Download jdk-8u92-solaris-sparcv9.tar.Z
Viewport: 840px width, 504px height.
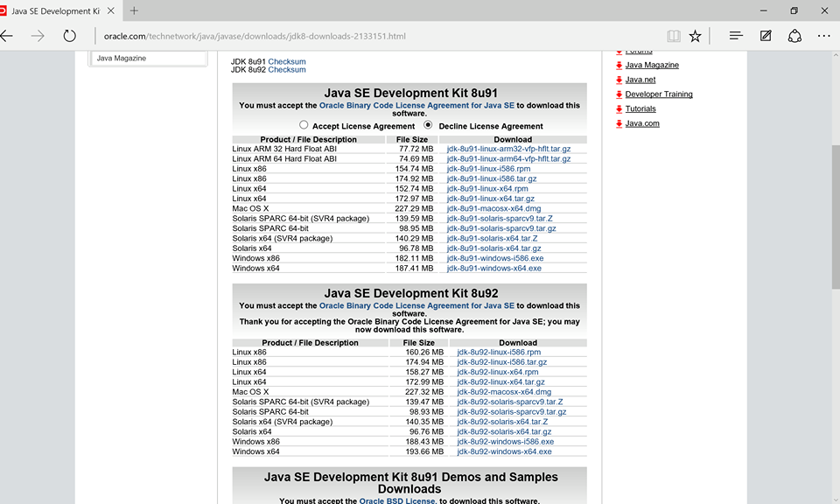pos(510,402)
